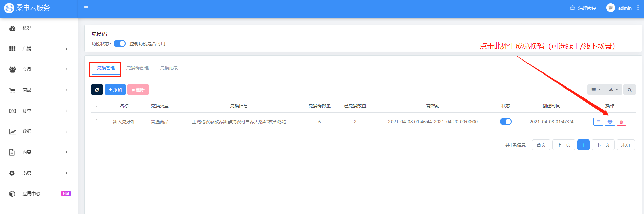Switch to 兑换记录 tab
644x214 pixels.
tap(169, 68)
